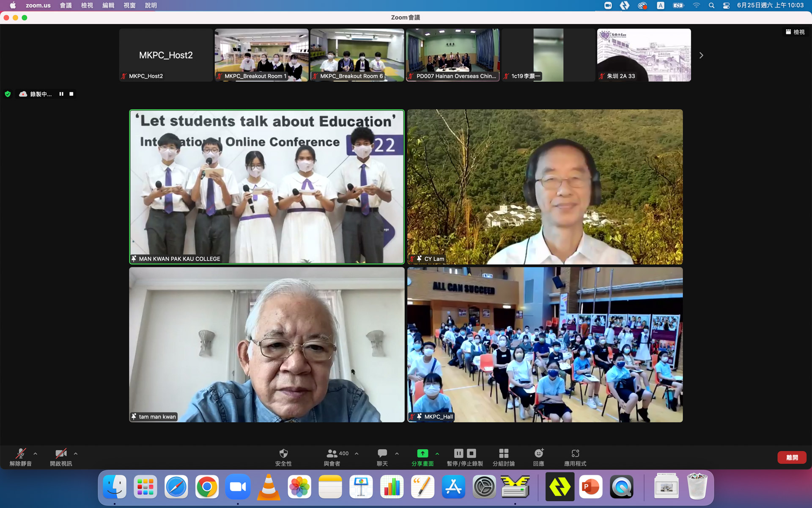Open 編輯 menu in menu bar
Viewport: 812px width, 508px height.
108,6
